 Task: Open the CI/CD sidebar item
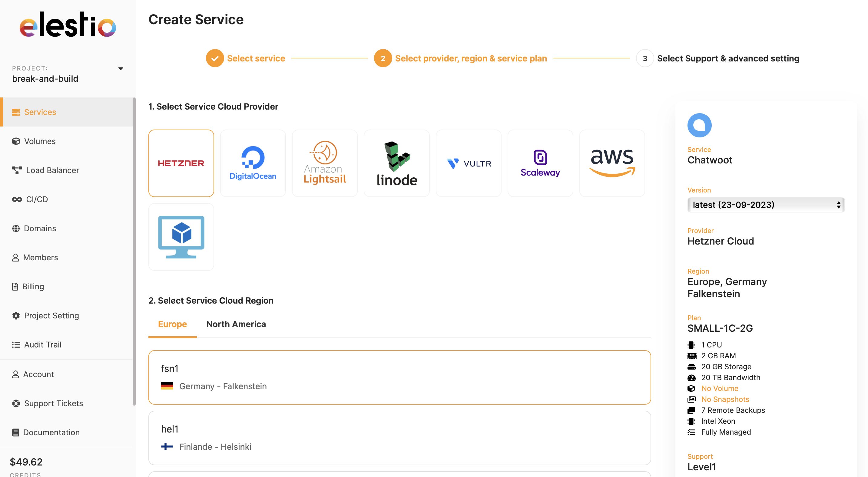click(x=37, y=199)
